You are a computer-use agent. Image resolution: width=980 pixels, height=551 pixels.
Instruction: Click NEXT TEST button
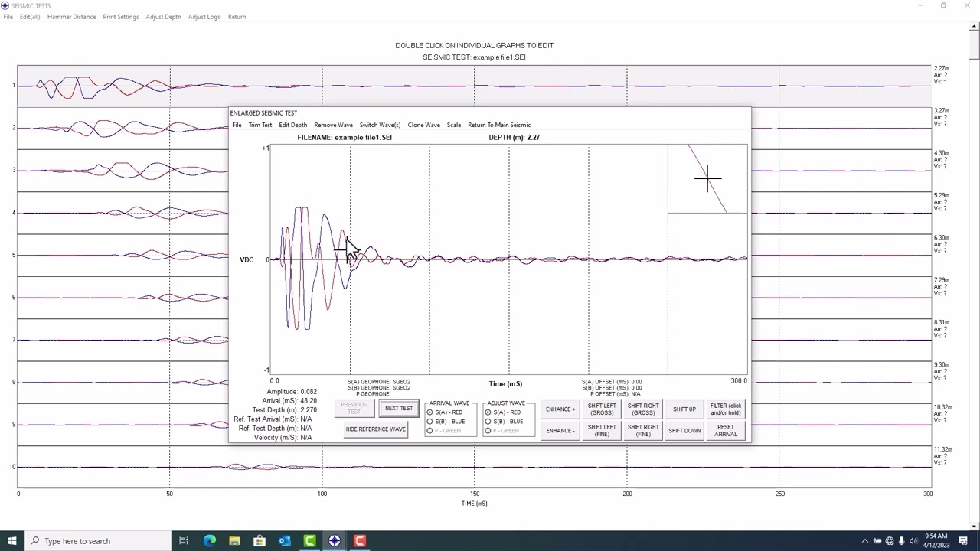coord(399,409)
